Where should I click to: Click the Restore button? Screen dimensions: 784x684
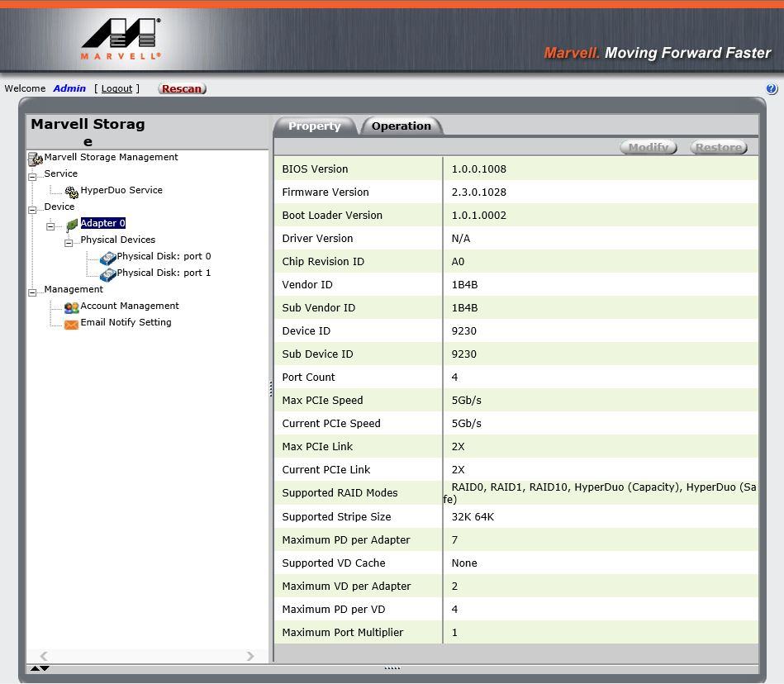(719, 147)
